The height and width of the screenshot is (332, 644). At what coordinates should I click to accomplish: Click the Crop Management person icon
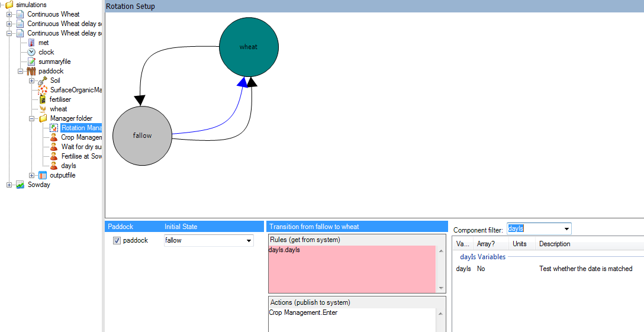pyautogui.click(x=54, y=137)
